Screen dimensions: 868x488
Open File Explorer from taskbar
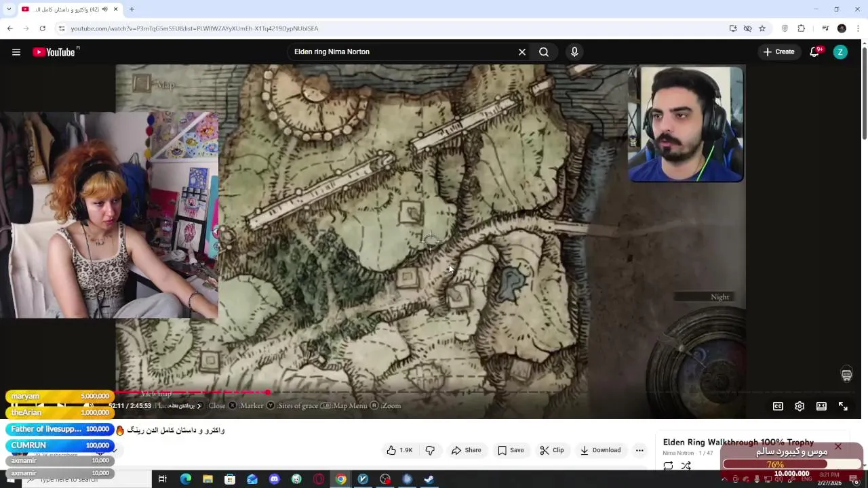coord(208,479)
